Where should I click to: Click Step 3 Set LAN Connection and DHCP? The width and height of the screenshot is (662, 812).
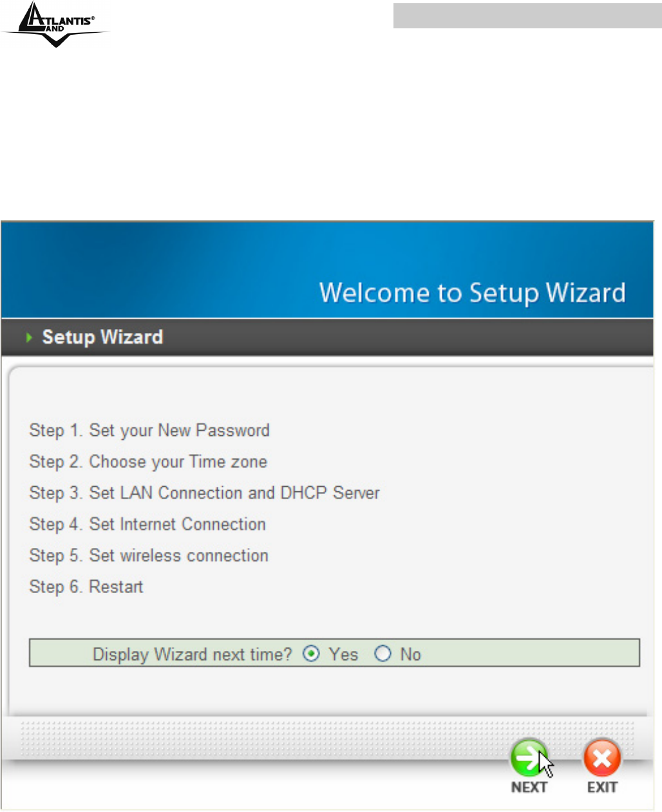tap(204, 493)
